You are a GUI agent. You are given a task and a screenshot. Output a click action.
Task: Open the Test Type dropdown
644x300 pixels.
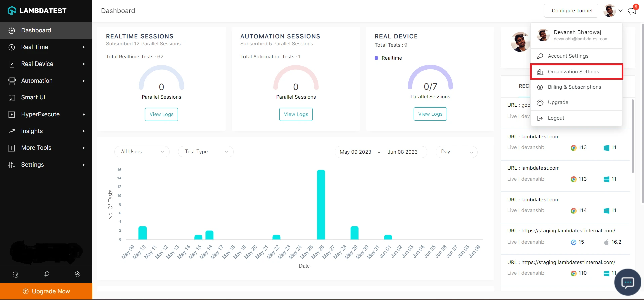pos(206,152)
